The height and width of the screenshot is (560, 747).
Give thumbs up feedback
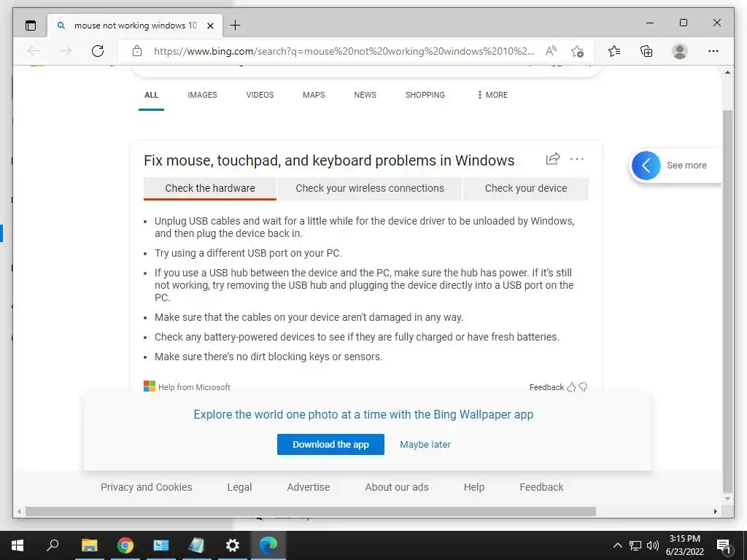point(571,387)
